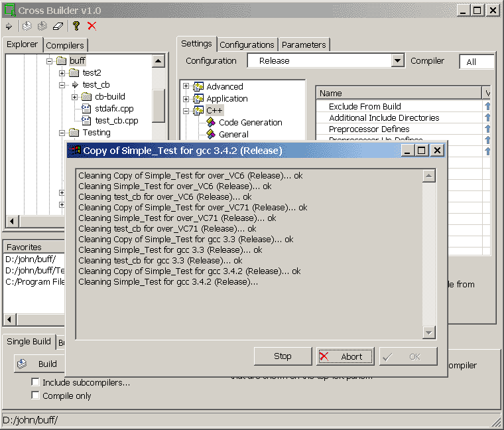Screen dimensions: 504x430
Task: Click the log scrollbar down arrow
Action: [x=428, y=332]
